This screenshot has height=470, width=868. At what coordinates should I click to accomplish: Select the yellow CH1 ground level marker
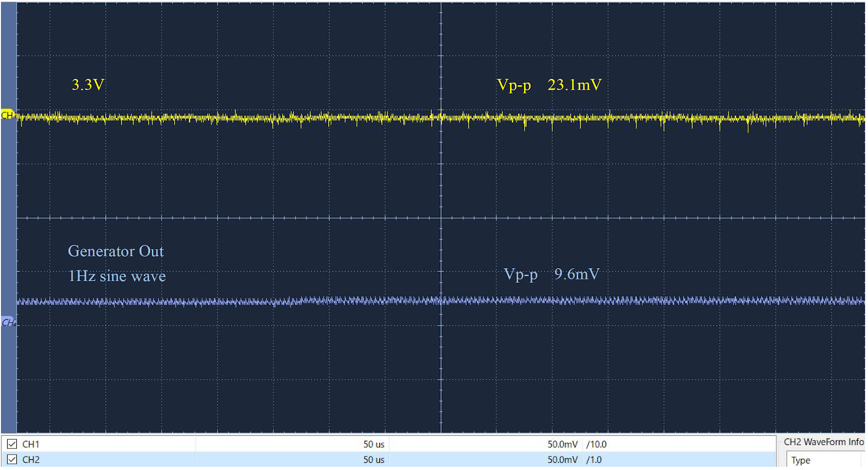[8, 115]
